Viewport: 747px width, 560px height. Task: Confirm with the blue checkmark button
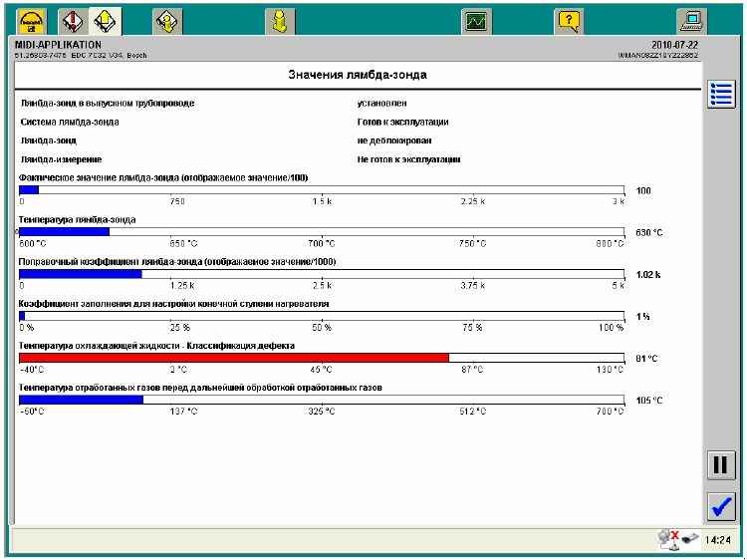(721, 506)
